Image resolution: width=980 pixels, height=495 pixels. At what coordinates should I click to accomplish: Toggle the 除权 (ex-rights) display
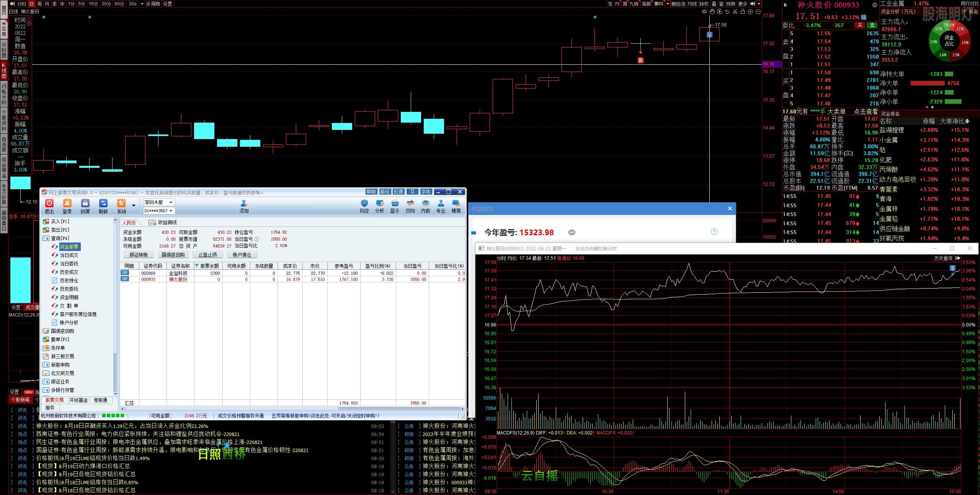pyautogui.click(x=704, y=4)
